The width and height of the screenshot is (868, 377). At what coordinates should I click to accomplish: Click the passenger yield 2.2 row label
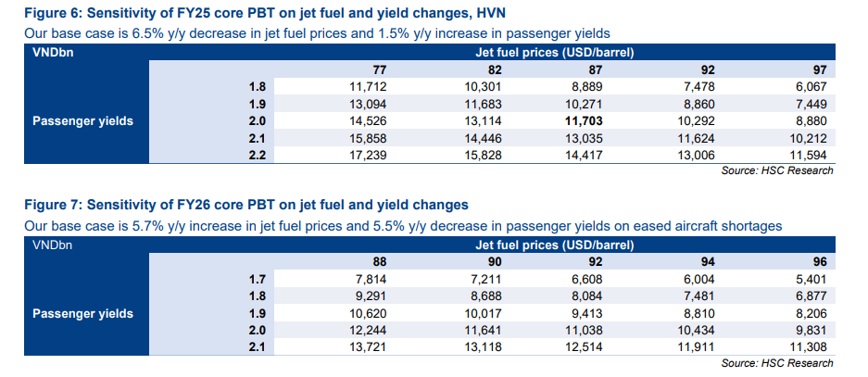258,155
